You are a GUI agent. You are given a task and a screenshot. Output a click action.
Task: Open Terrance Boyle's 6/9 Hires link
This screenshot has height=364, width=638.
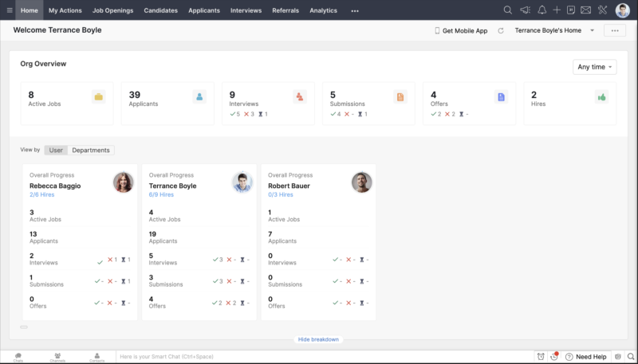point(161,194)
